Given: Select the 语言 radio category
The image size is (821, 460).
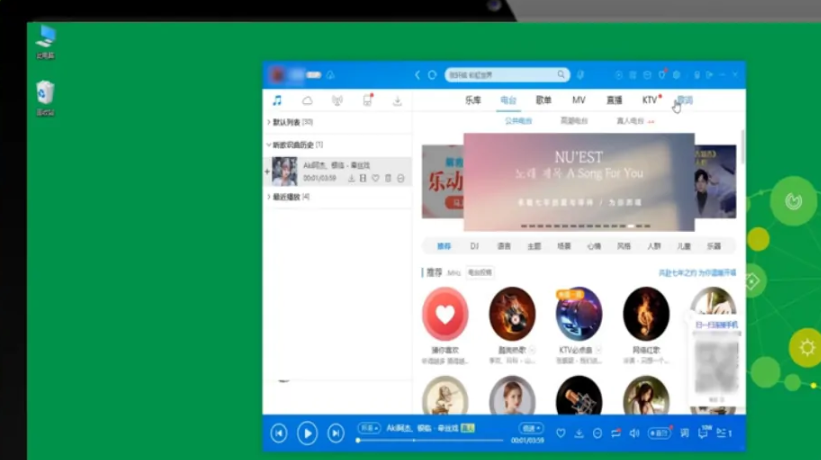Looking at the screenshot, I should click(x=504, y=246).
